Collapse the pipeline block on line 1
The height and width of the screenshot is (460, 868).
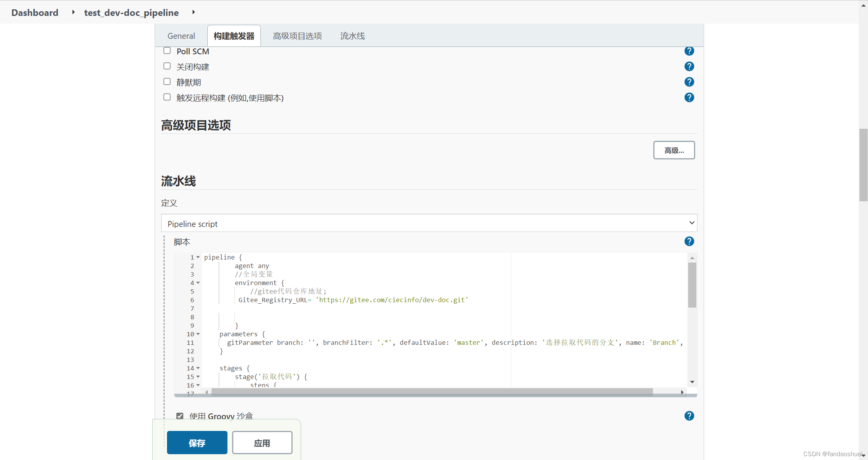click(x=198, y=257)
